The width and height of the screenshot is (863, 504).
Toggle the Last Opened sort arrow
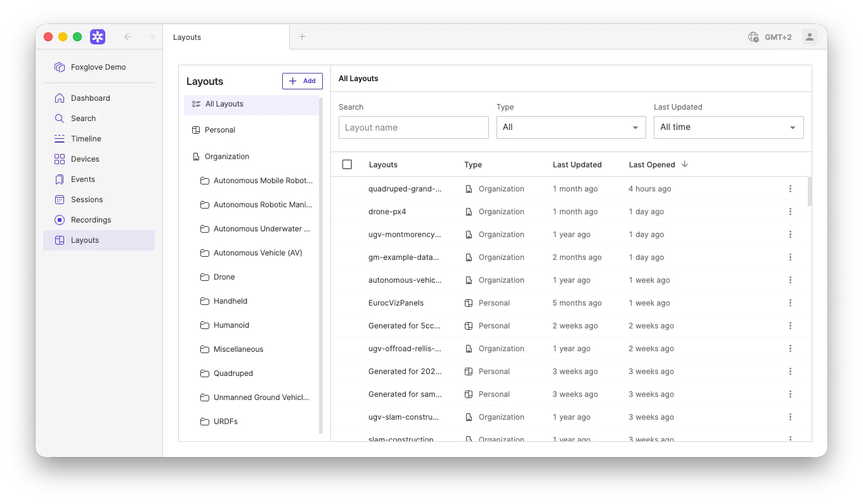pyautogui.click(x=685, y=164)
